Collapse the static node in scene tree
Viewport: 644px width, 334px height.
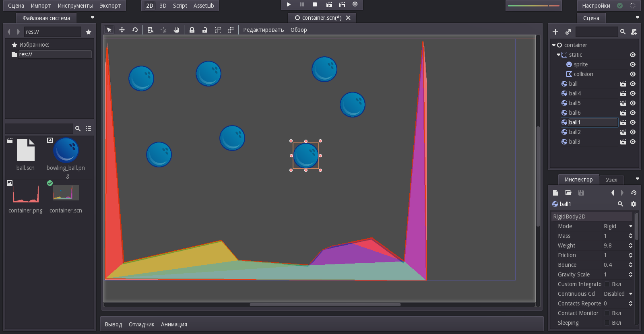[x=559, y=55]
